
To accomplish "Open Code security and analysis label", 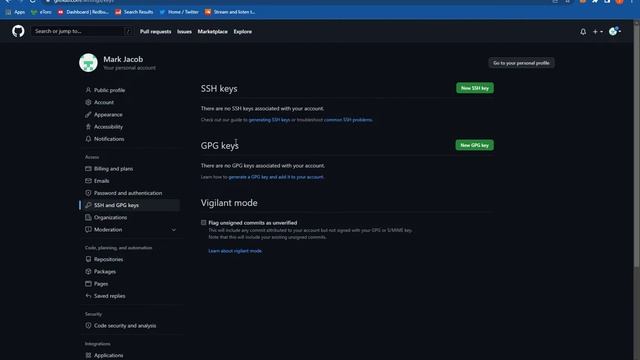I will tap(125, 326).
